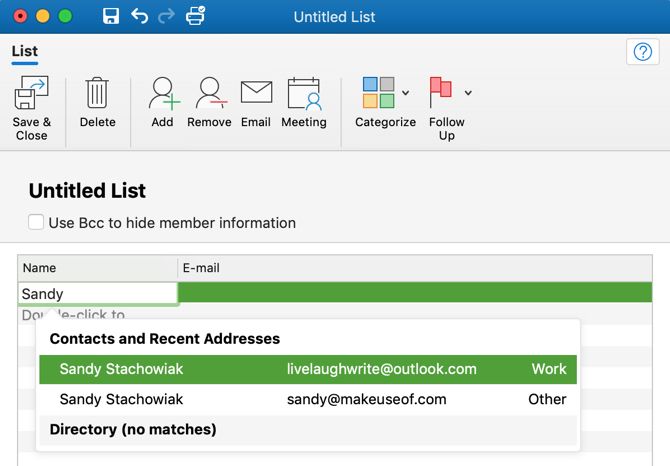The image size is (670, 466).
Task: Add a new member to the list
Action: (x=162, y=95)
